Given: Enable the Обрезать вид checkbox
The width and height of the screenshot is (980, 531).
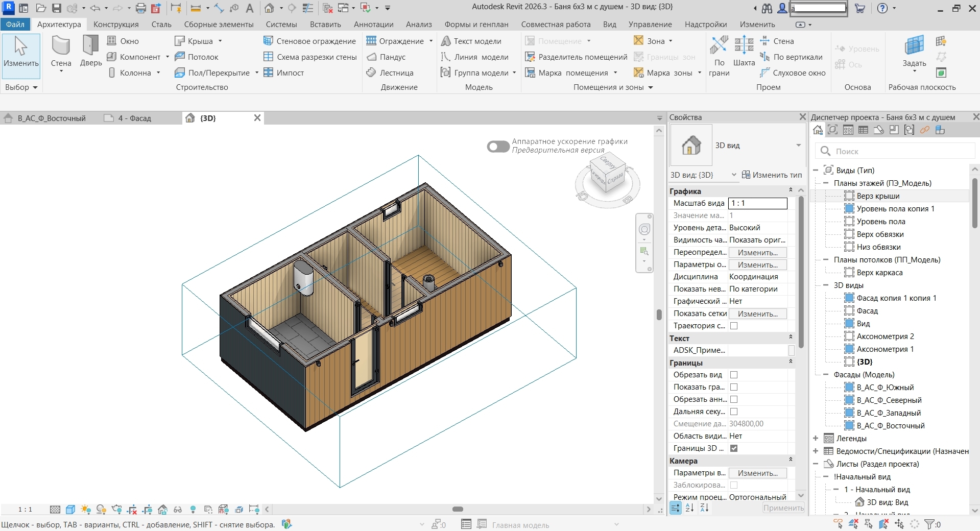Looking at the screenshot, I should [734, 375].
